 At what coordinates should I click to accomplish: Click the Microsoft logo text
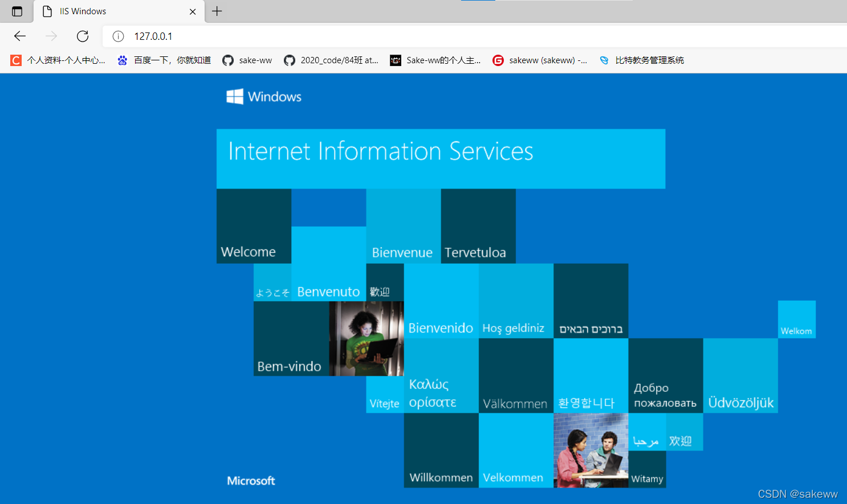pyautogui.click(x=251, y=481)
